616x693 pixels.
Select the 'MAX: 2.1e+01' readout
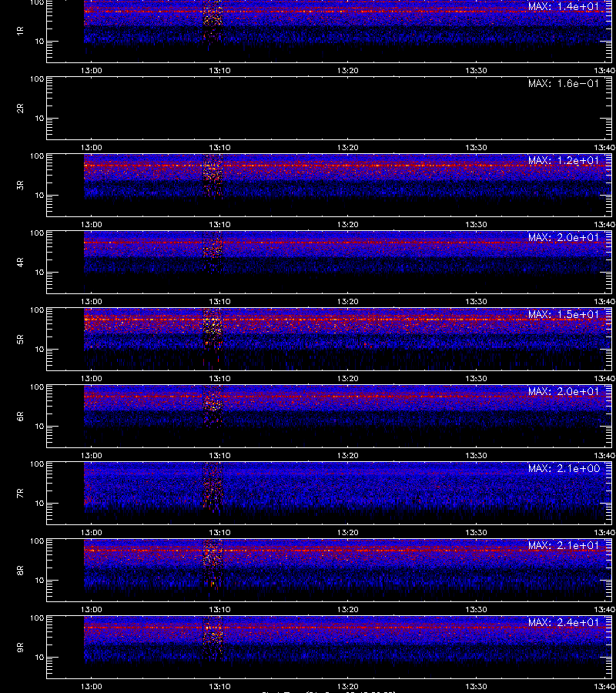pos(564,545)
